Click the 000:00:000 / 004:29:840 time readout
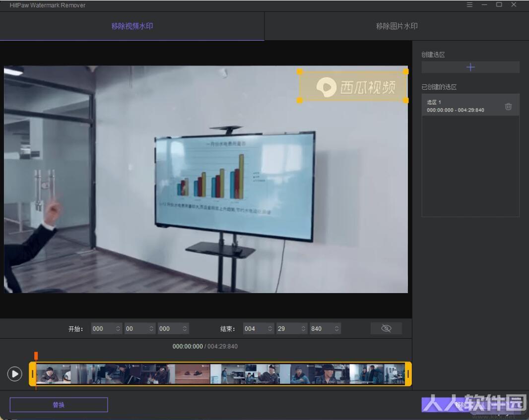This screenshot has height=420, width=529. click(205, 347)
